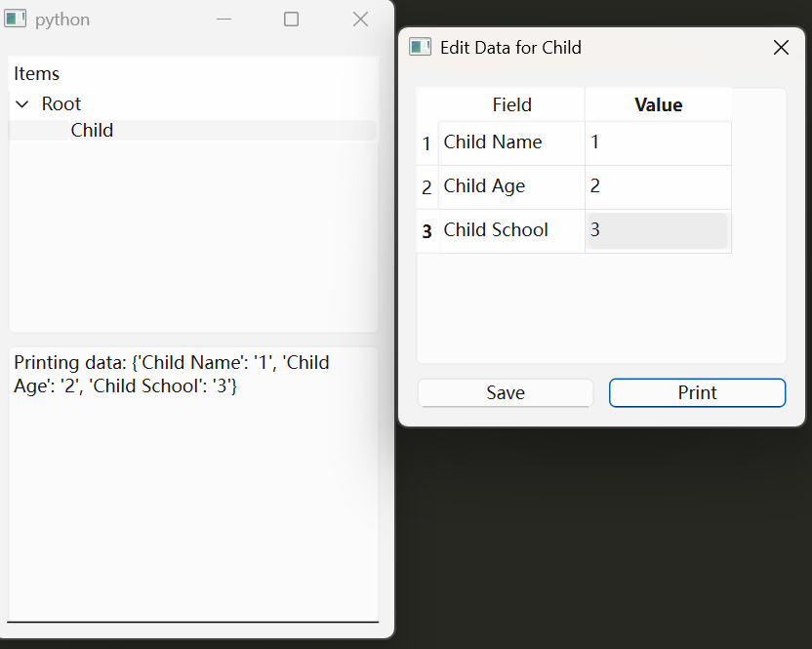
Task: Select row header 1 in table
Action: pyautogui.click(x=427, y=143)
